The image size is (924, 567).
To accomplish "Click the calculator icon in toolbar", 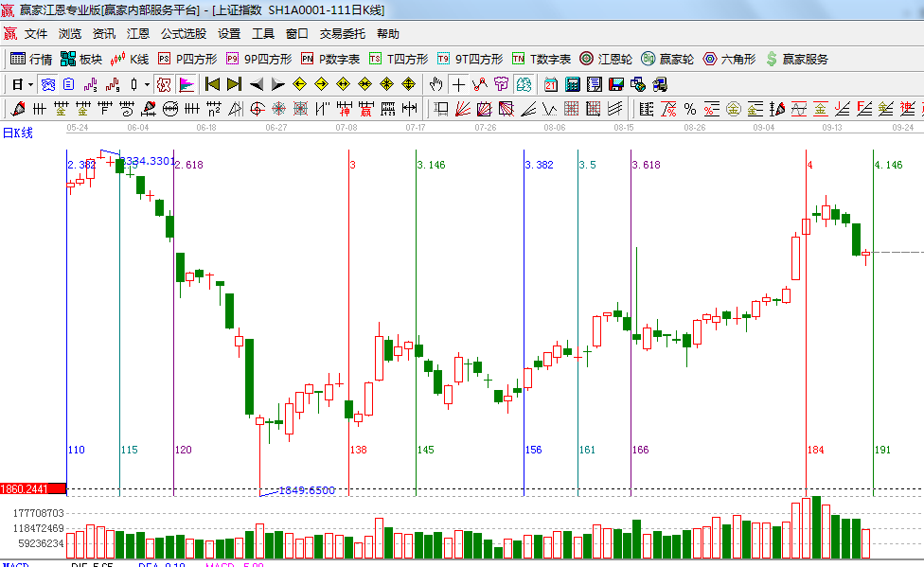I will (573, 84).
